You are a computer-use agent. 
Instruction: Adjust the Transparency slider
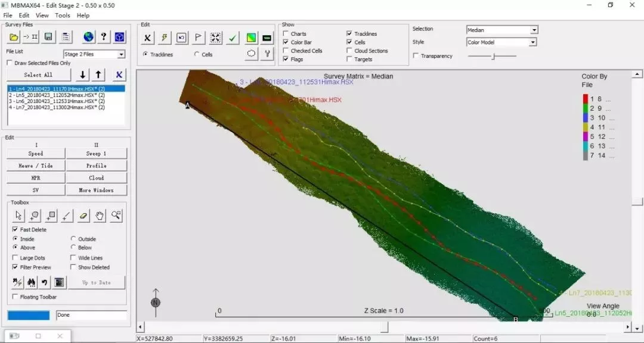493,56
